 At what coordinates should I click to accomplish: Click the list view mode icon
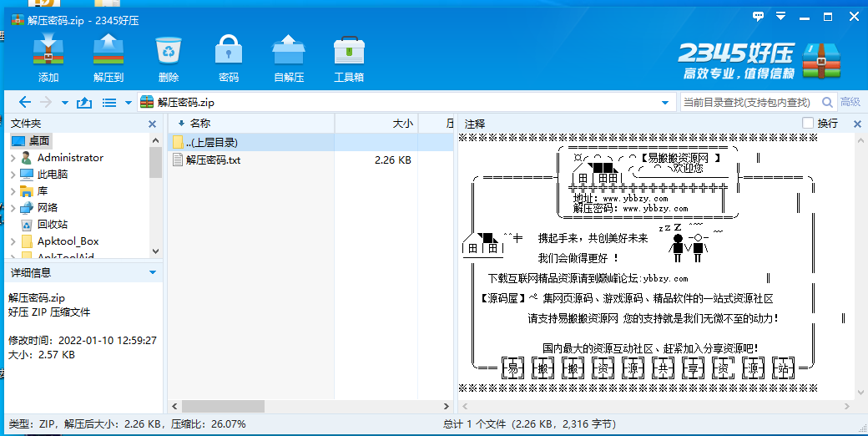point(109,103)
